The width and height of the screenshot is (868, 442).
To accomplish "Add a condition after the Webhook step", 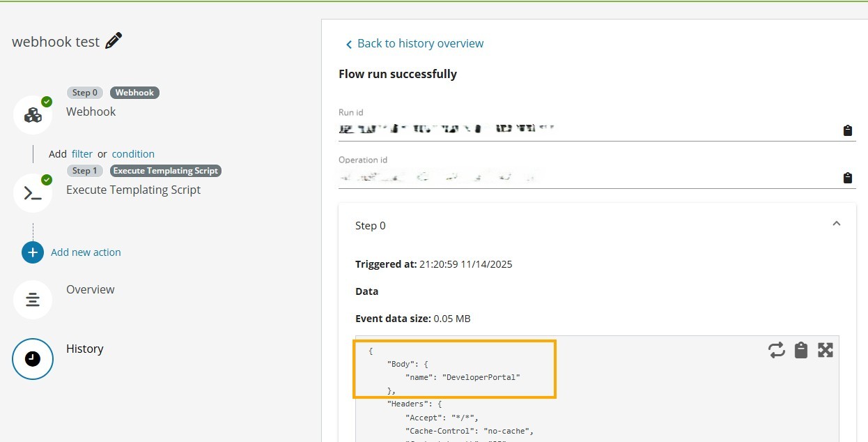I will pyautogui.click(x=133, y=154).
